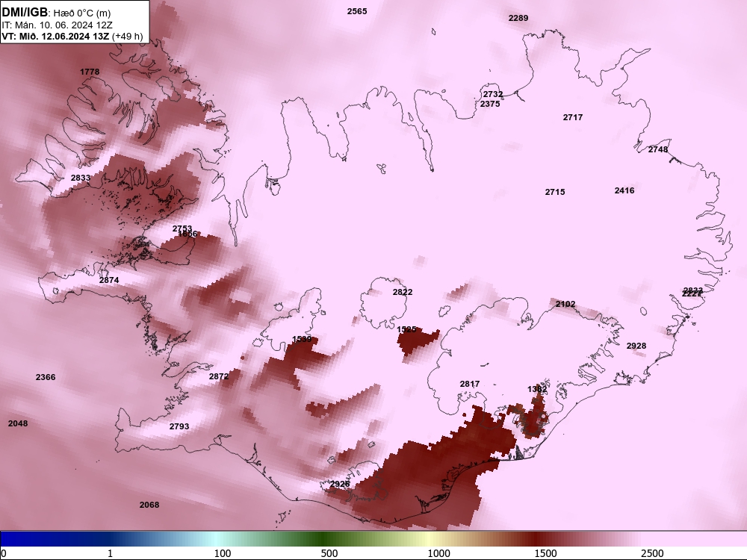Select the 2817 value on the large glacier
The height and width of the screenshot is (560, 747).
tap(470, 384)
